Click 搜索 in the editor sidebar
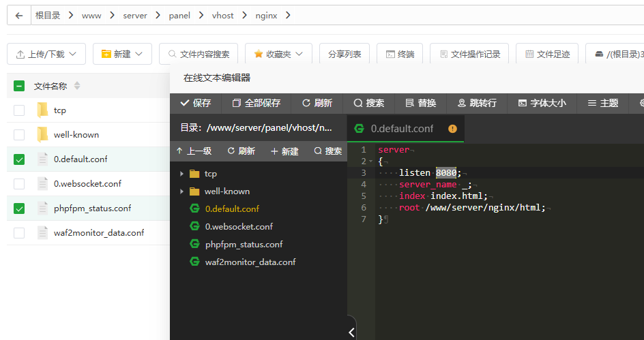The height and width of the screenshot is (340, 644). [x=327, y=151]
